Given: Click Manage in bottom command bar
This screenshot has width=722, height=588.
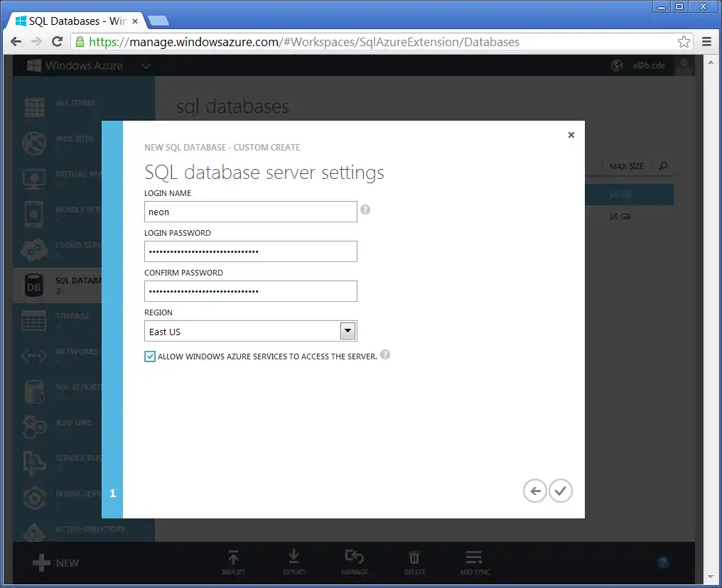Looking at the screenshot, I should [355, 562].
